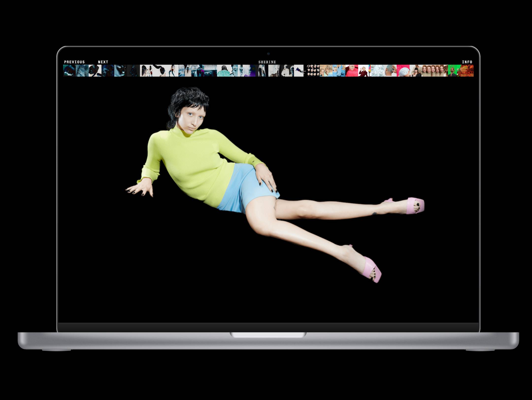Go to the PREVIOUS image
The height and width of the screenshot is (400, 532).
click(74, 62)
